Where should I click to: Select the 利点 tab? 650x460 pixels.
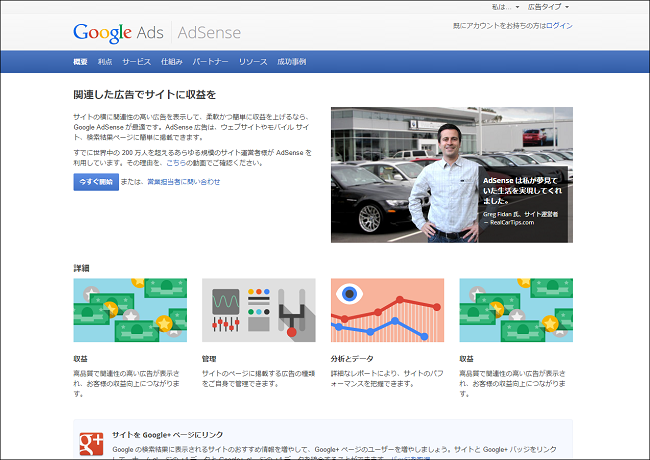pyautogui.click(x=105, y=62)
